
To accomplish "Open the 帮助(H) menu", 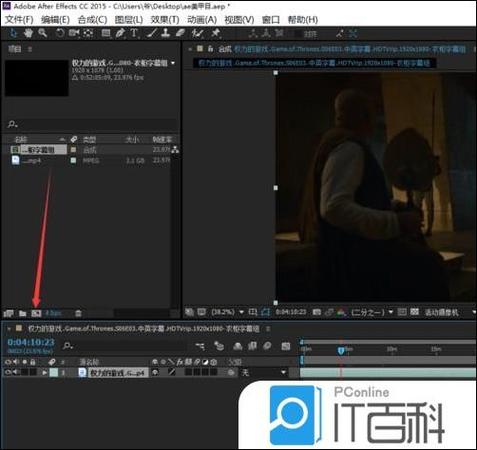I will pos(303,20).
